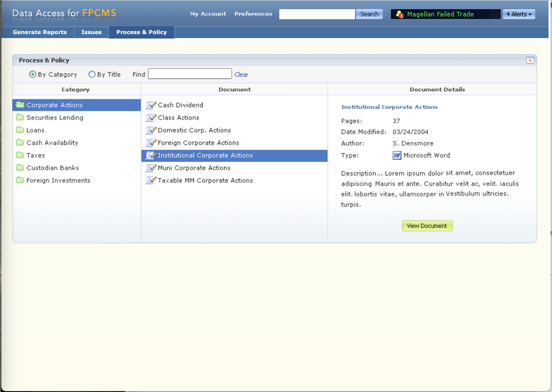
Task: Open the Issues tab
Action: [x=91, y=32]
